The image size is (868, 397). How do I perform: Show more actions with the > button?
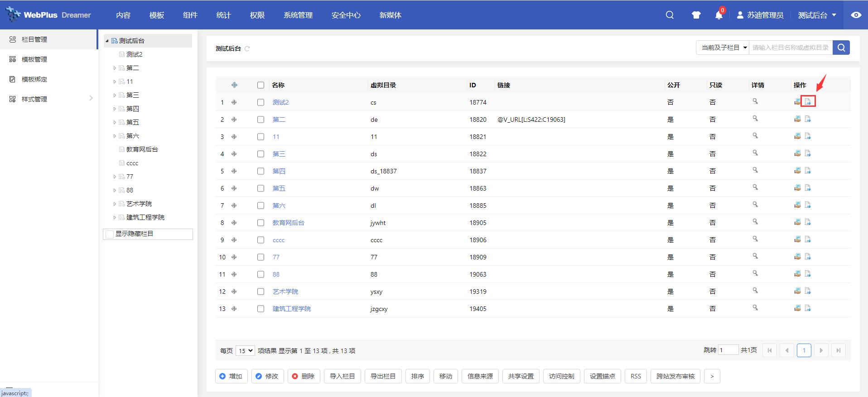712,376
